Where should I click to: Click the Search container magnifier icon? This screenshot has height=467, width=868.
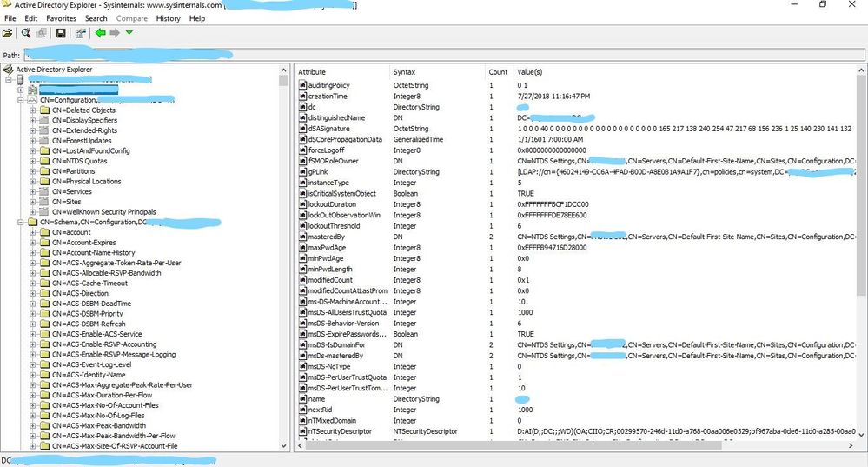(26, 33)
